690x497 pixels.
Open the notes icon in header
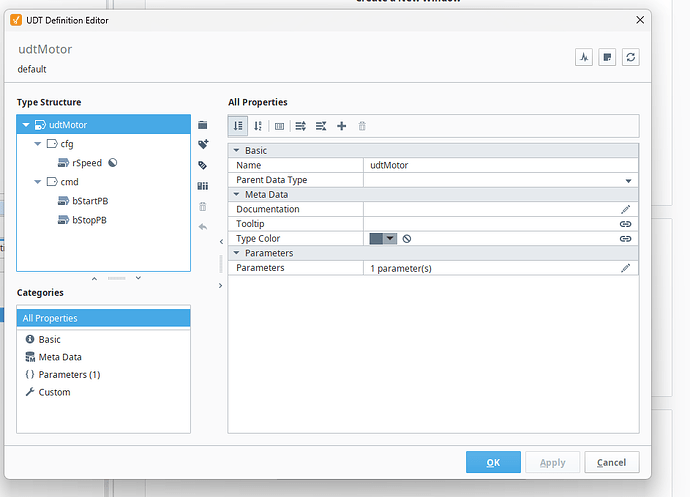click(607, 57)
